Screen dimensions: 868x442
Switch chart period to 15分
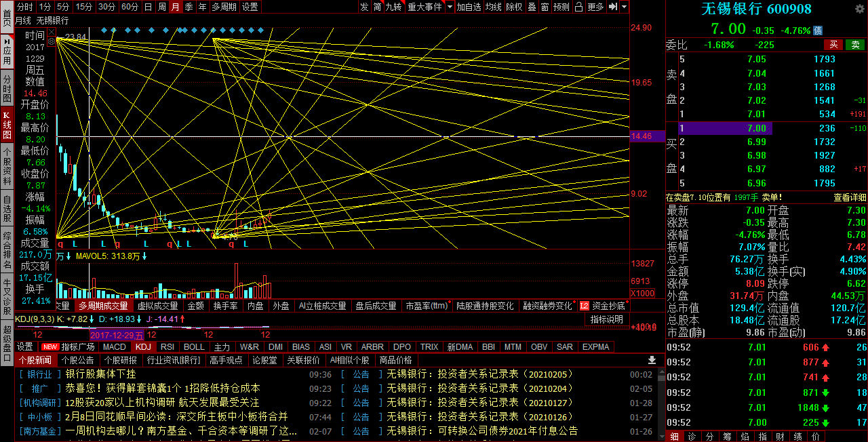coord(84,7)
